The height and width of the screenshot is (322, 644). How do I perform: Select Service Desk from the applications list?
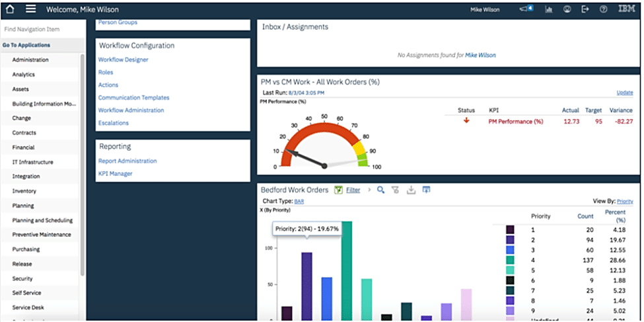point(28,307)
